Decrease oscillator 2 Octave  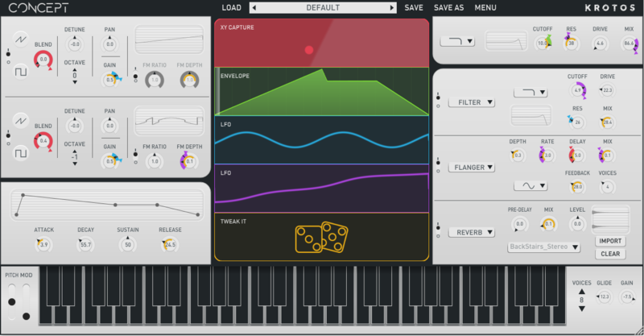[x=74, y=164]
